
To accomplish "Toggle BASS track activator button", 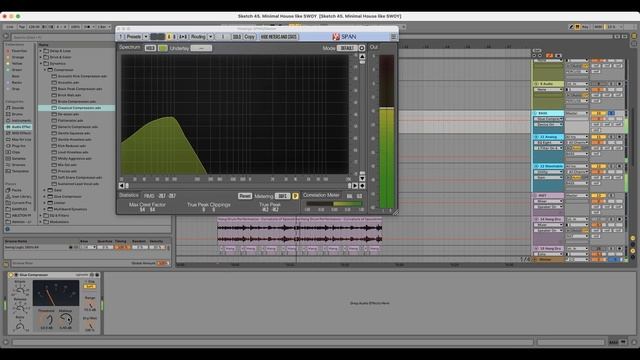I will coord(598,113).
